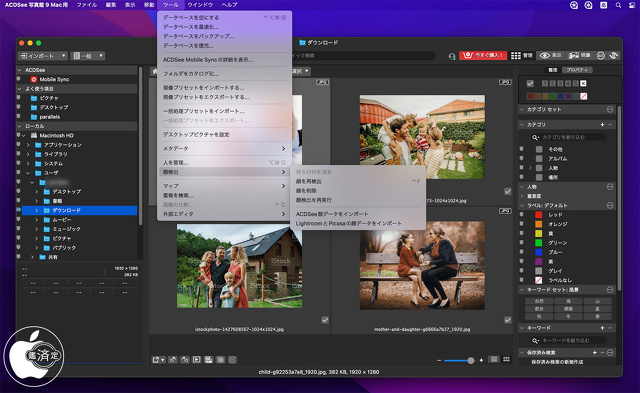Click the 山 keyword button

pyautogui.click(x=597, y=301)
